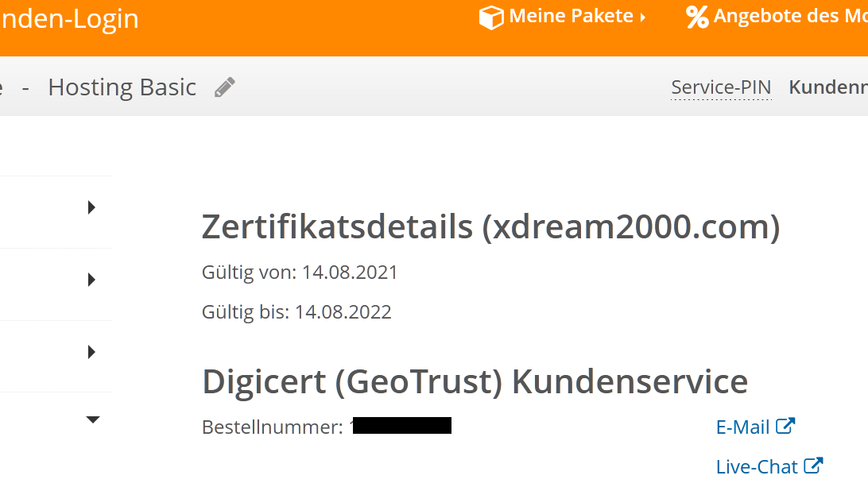Click the pencil edit icon beside Hosting Basic
This screenshot has height=487, width=868.
[225, 87]
